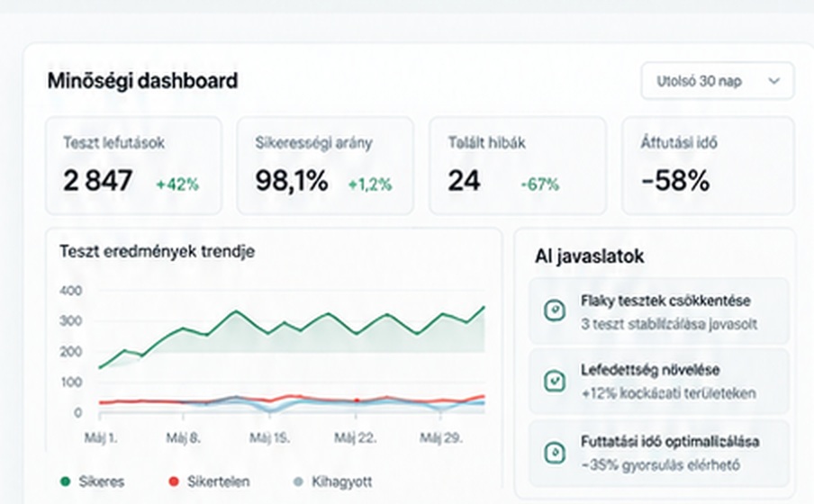The width and height of the screenshot is (814, 504).
Task: Click the Máj 22. axis label
Action: pyautogui.click(x=356, y=438)
